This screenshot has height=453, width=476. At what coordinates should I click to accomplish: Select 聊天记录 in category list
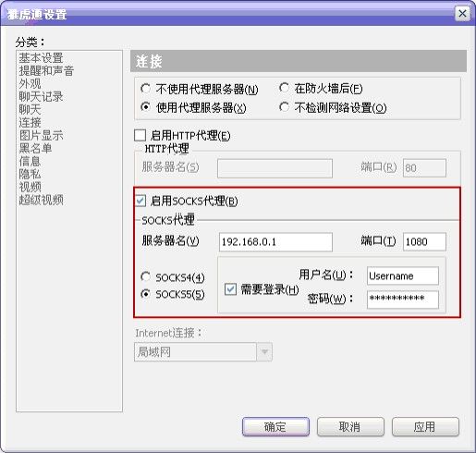click(41, 96)
